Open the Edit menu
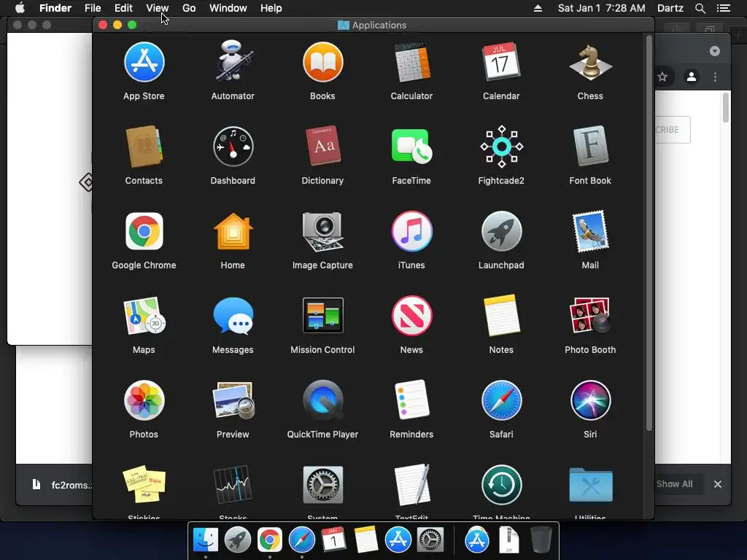The image size is (747, 560). (x=123, y=8)
